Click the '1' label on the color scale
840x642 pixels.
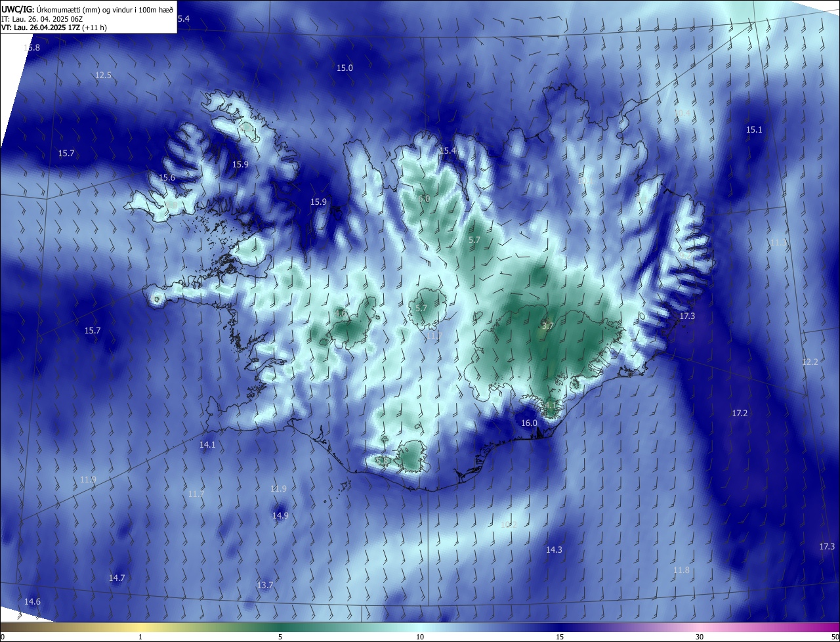(140, 637)
